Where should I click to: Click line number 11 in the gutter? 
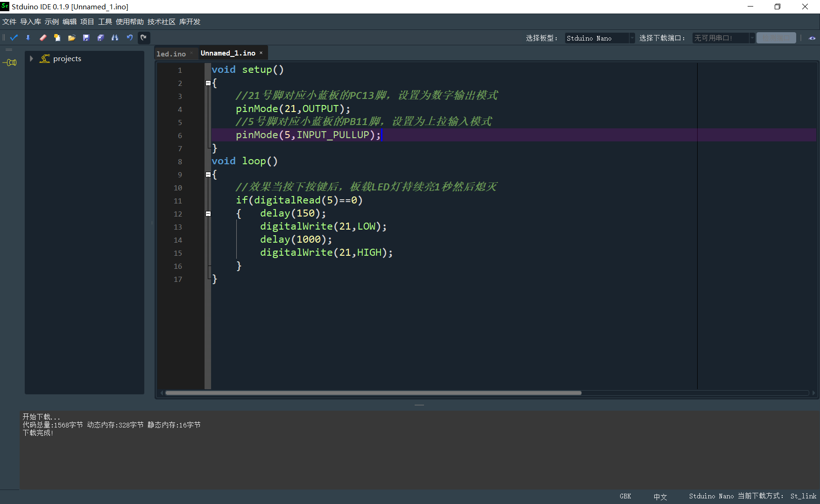pyautogui.click(x=178, y=201)
